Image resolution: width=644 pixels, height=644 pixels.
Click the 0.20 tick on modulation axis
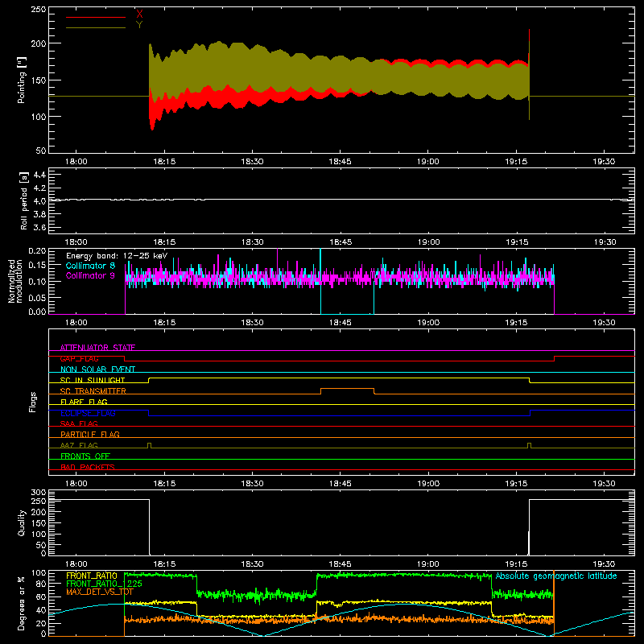pos(37,251)
